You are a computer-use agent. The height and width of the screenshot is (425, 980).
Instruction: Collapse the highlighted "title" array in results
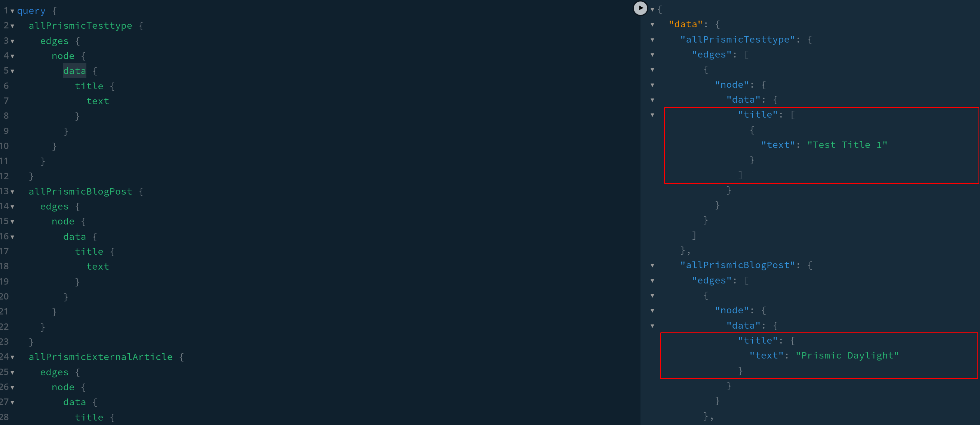tap(652, 114)
